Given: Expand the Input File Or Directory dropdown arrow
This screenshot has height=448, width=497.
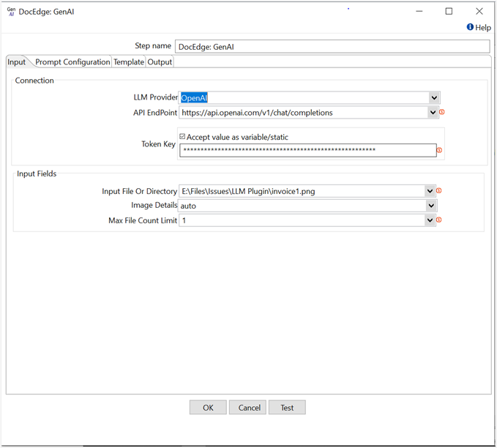Looking at the screenshot, I should point(430,191).
